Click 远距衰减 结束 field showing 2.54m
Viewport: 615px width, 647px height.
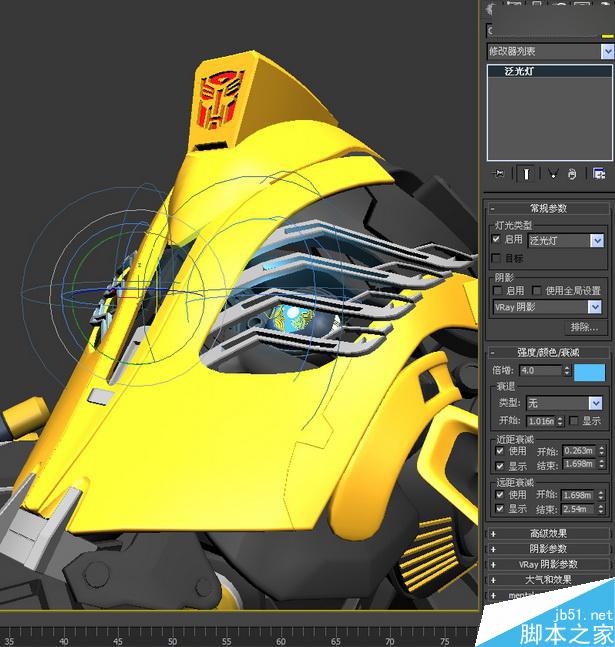coord(579,509)
